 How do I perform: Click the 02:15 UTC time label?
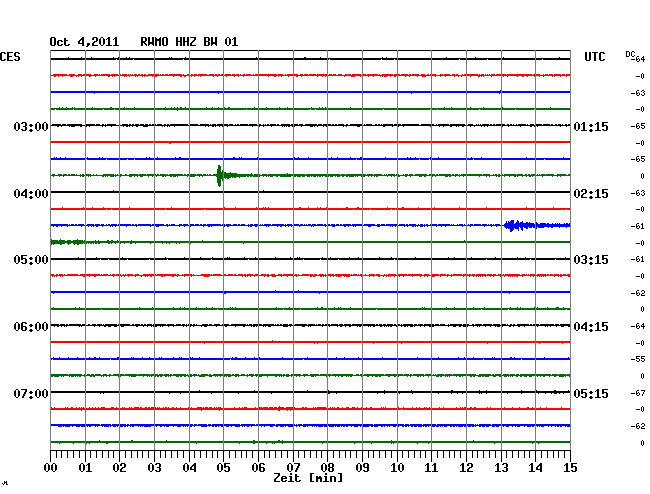point(591,194)
